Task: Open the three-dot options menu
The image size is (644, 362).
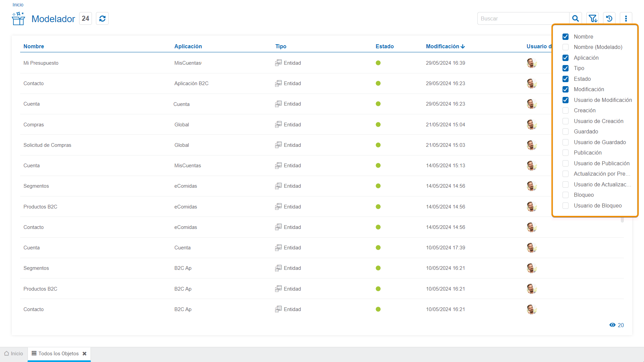Action: [626, 18]
